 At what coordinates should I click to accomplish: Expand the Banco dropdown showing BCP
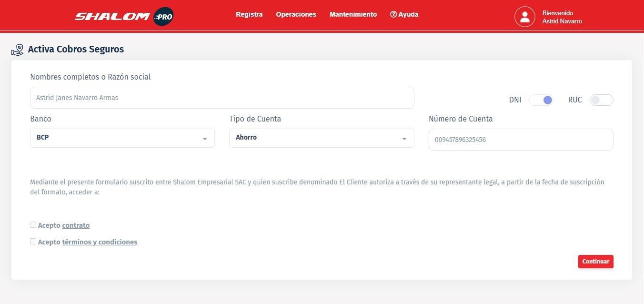click(x=122, y=138)
